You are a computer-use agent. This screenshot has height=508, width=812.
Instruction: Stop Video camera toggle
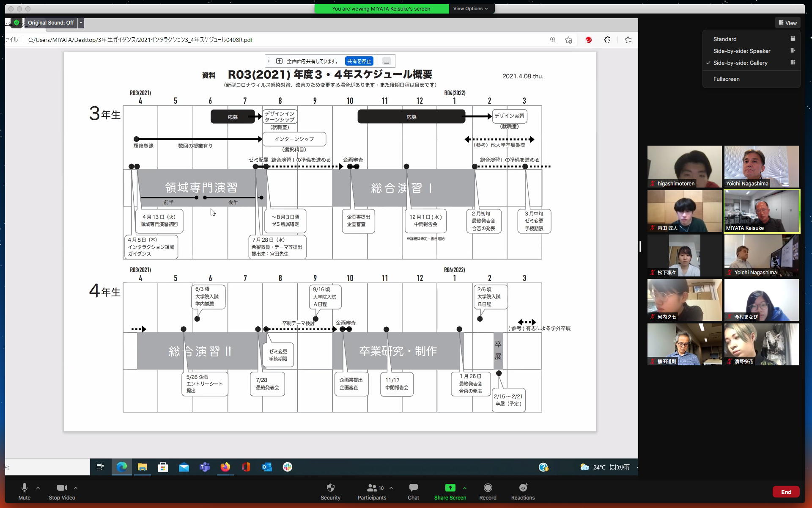tap(62, 491)
